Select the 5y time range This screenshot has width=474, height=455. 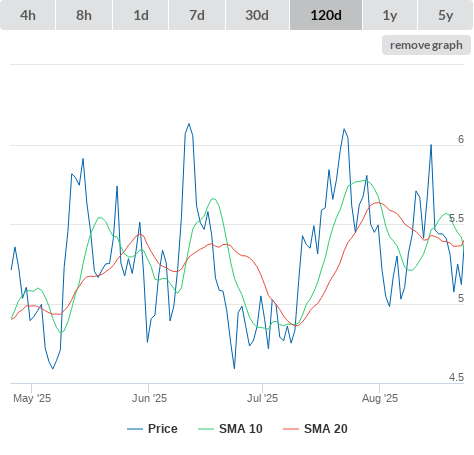coord(445,15)
